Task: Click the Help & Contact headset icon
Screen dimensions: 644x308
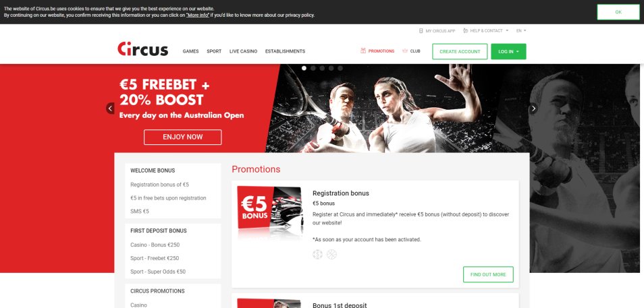Action: [465, 31]
